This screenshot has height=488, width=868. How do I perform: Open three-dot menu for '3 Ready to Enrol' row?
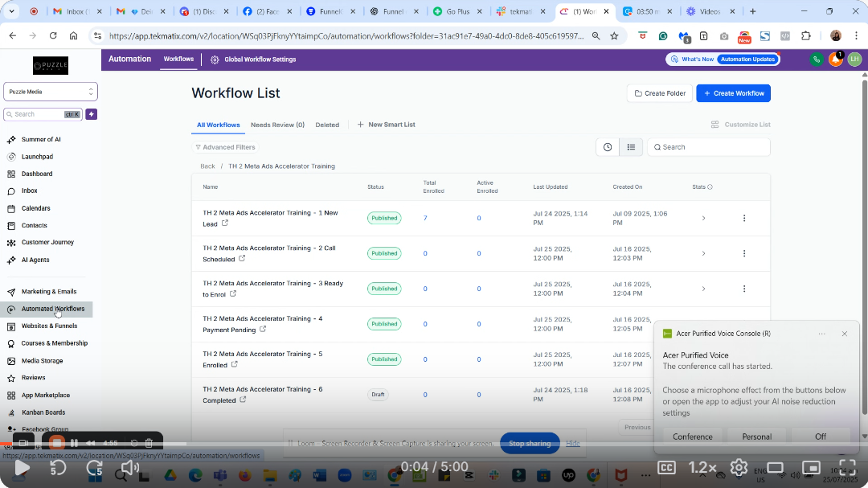pos(744,289)
